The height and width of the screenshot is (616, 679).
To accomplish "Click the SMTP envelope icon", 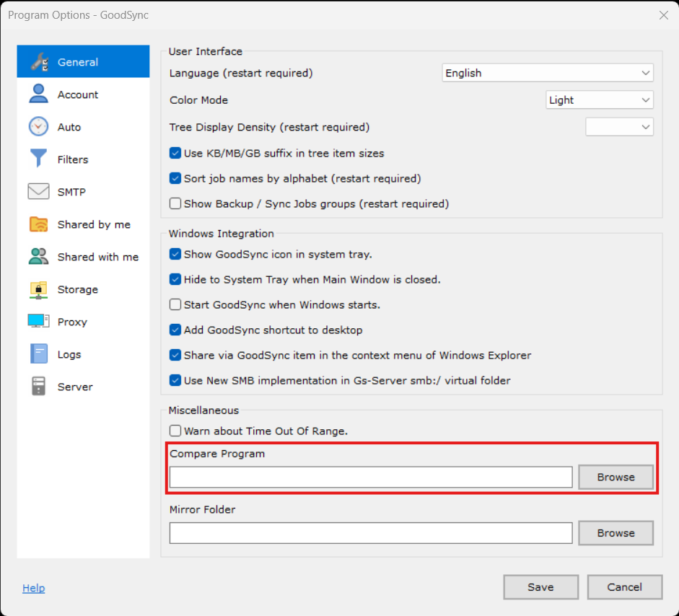I will (38, 192).
